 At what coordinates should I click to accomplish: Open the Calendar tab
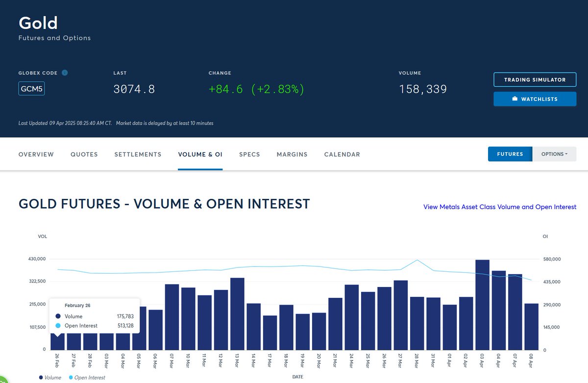[x=342, y=154]
